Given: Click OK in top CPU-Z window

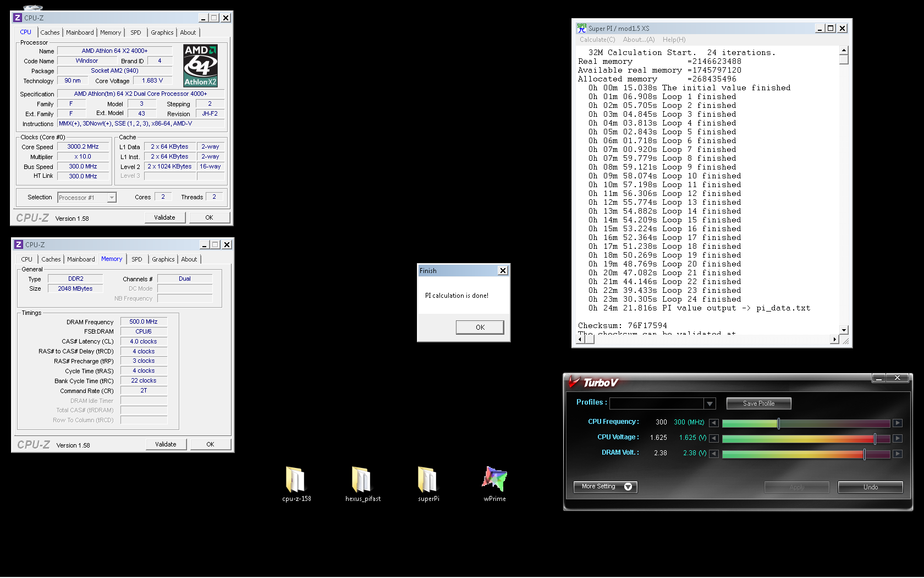Looking at the screenshot, I should point(210,217).
